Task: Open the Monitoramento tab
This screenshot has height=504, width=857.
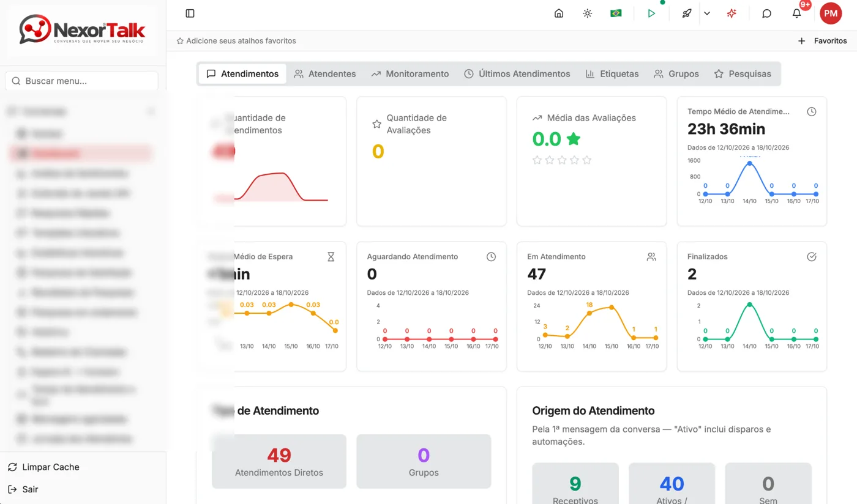Action: pyautogui.click(x=410, y=73)
